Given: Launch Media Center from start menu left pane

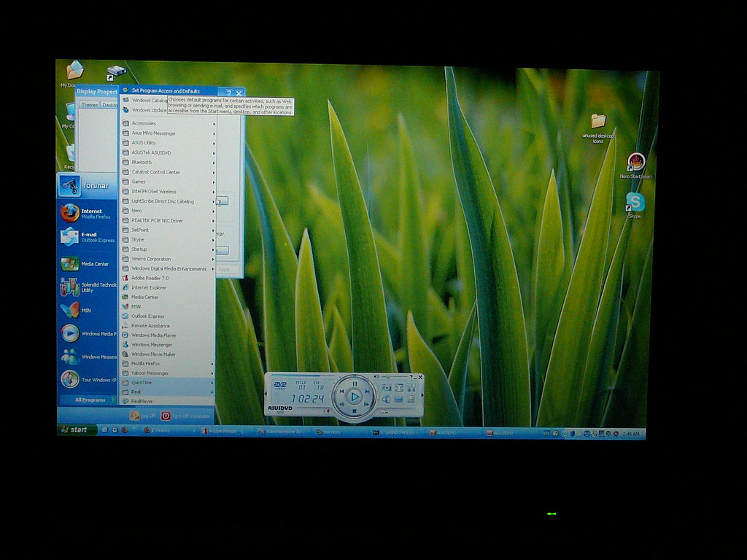Looking at the screenshot, I should point(88,263).
